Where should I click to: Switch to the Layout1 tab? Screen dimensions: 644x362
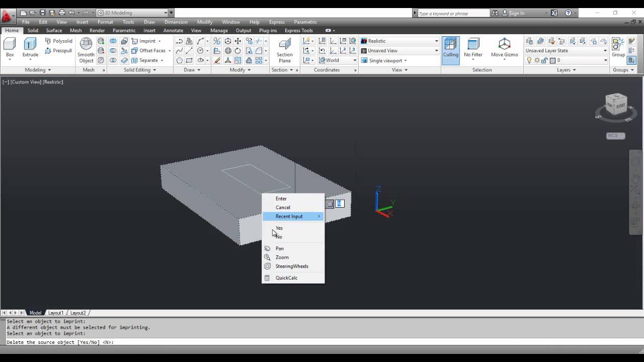[x=55, y=313]
